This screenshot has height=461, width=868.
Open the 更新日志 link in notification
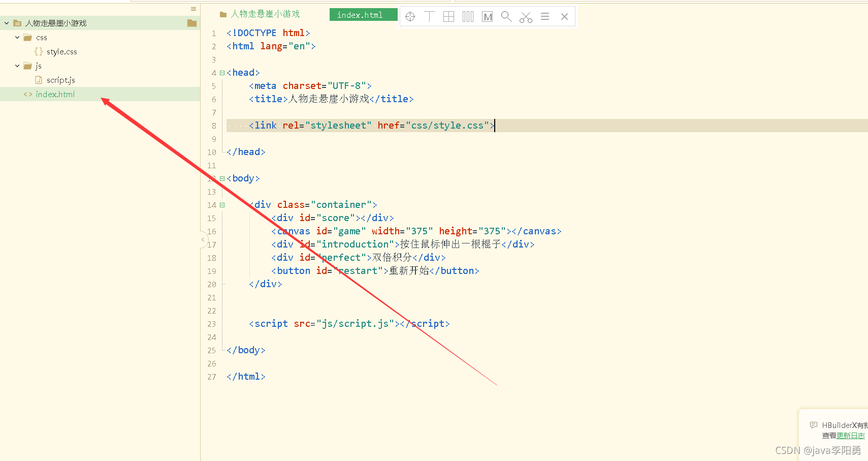click(851, 436)
